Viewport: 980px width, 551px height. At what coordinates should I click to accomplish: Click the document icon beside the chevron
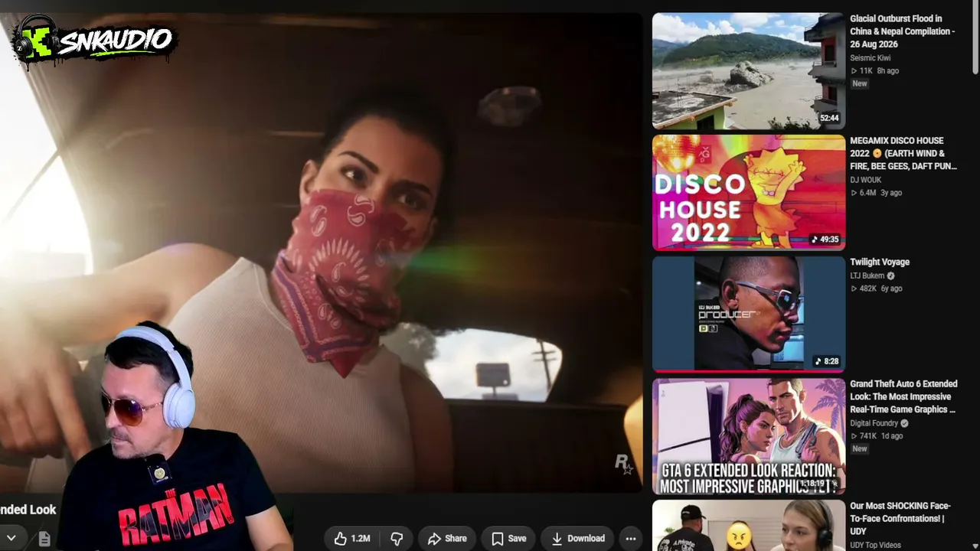pyautogui.click(x=44, y=539)
